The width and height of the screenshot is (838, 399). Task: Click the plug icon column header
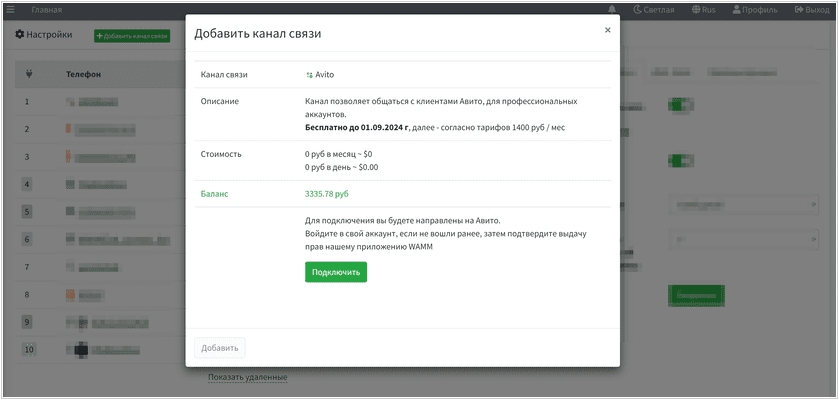coord(29,74)
